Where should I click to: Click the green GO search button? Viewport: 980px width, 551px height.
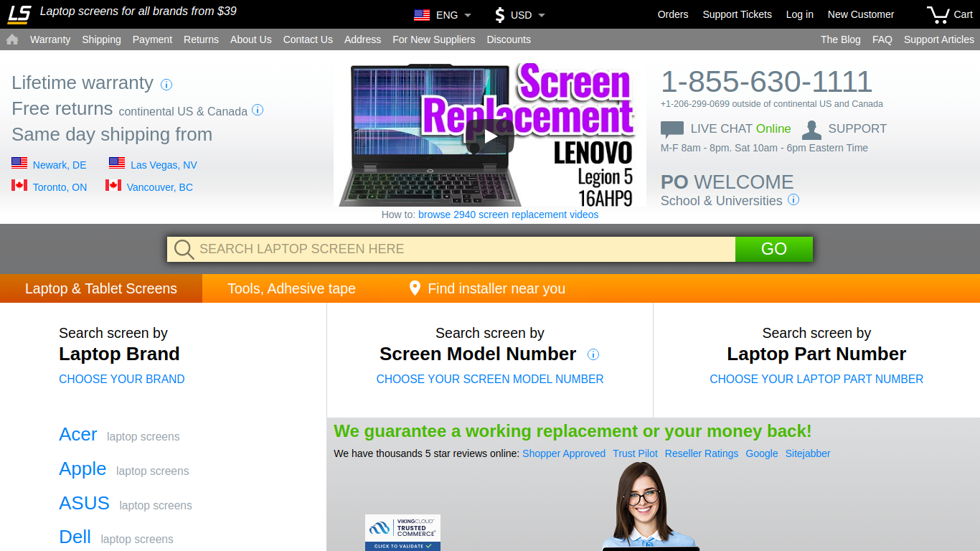click(774, 249)
